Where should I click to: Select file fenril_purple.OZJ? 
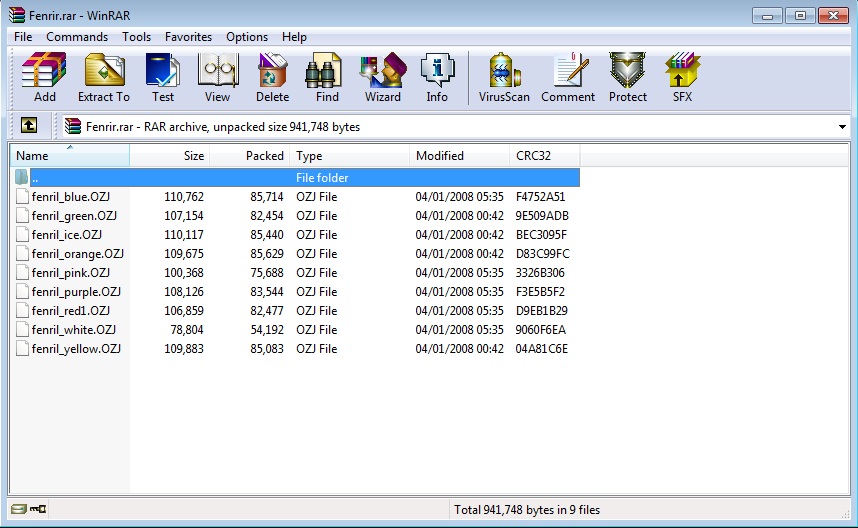[76, 292]
